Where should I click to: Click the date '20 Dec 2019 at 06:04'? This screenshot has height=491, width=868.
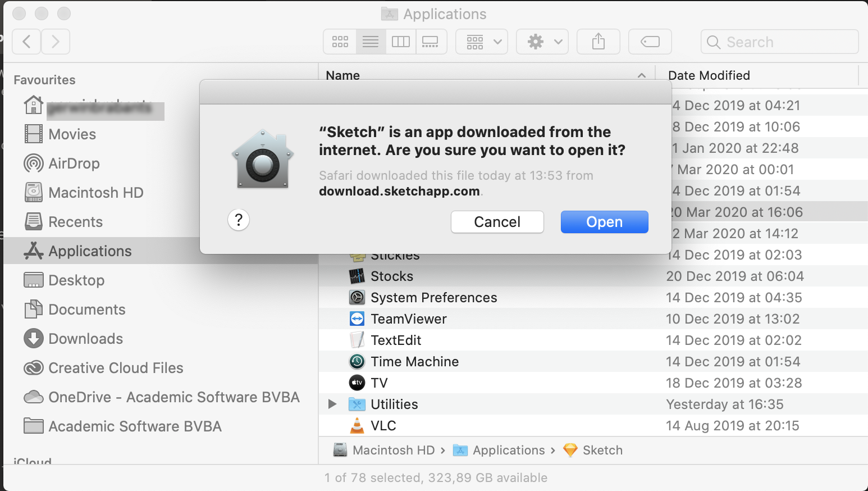pos(735,276)
